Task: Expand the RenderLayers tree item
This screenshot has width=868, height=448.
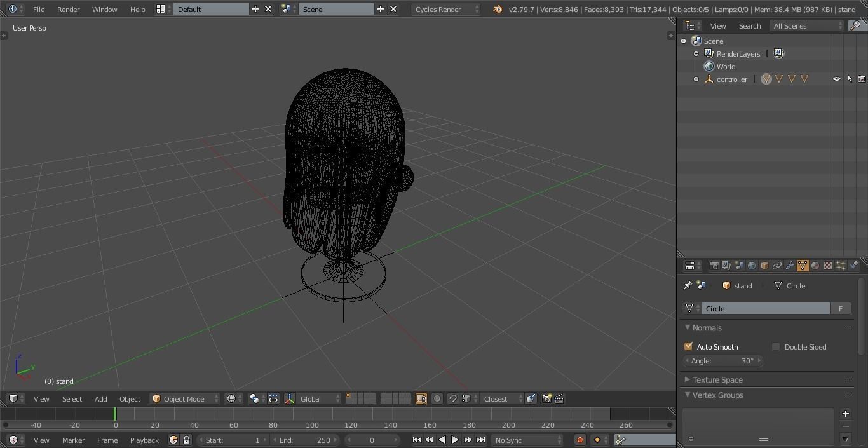Action: click(696, 53)
